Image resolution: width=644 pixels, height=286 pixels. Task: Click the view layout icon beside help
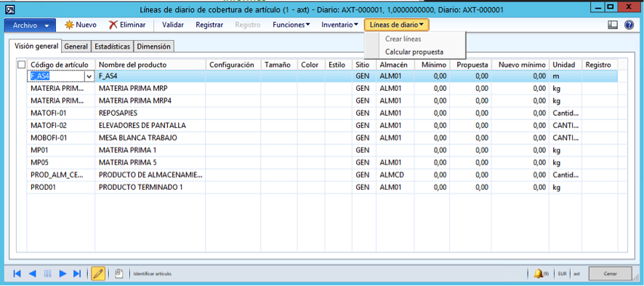pos(613,25)
